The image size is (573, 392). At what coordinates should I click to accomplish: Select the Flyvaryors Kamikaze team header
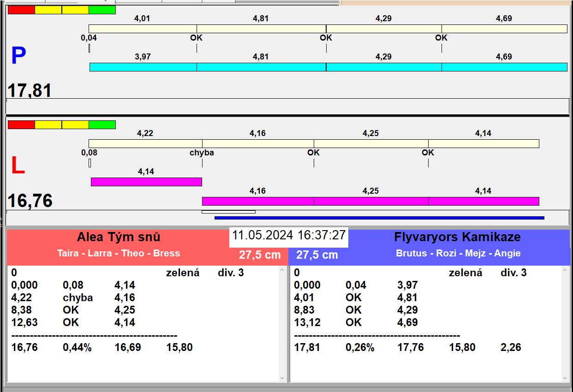tap(457, 237)
